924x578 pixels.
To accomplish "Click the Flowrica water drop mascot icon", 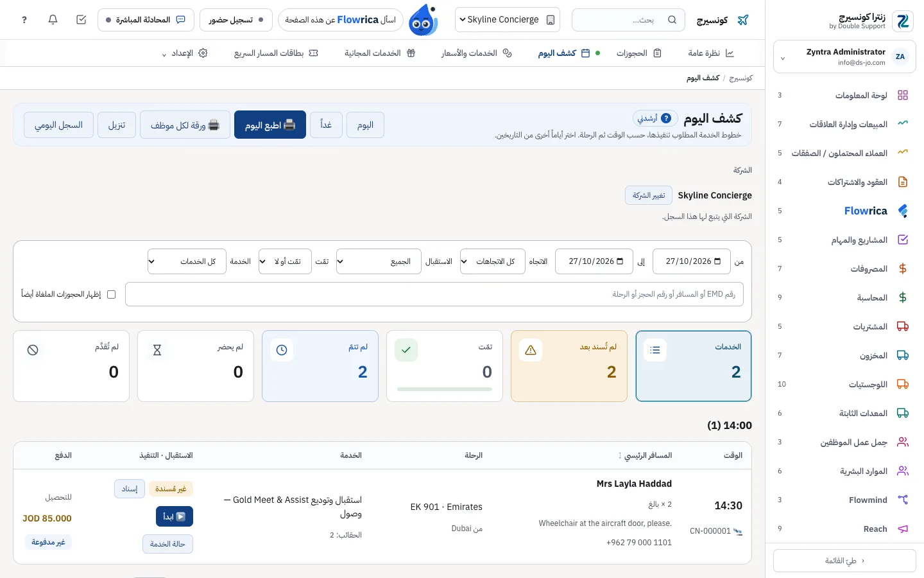I will point(423,20).
